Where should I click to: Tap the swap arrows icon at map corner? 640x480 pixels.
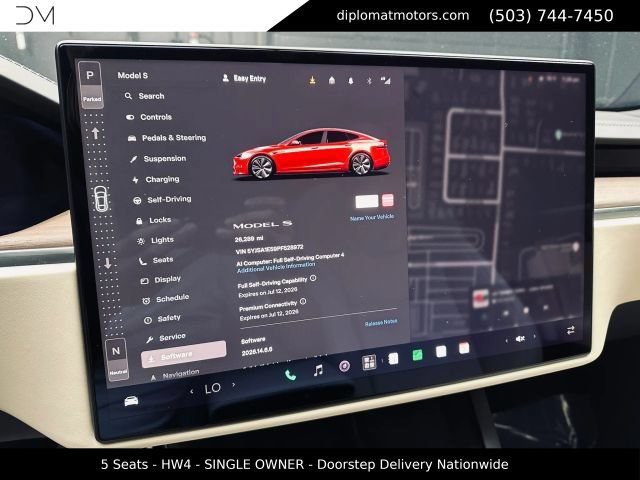pyautogui.click(x=571, y=330)
